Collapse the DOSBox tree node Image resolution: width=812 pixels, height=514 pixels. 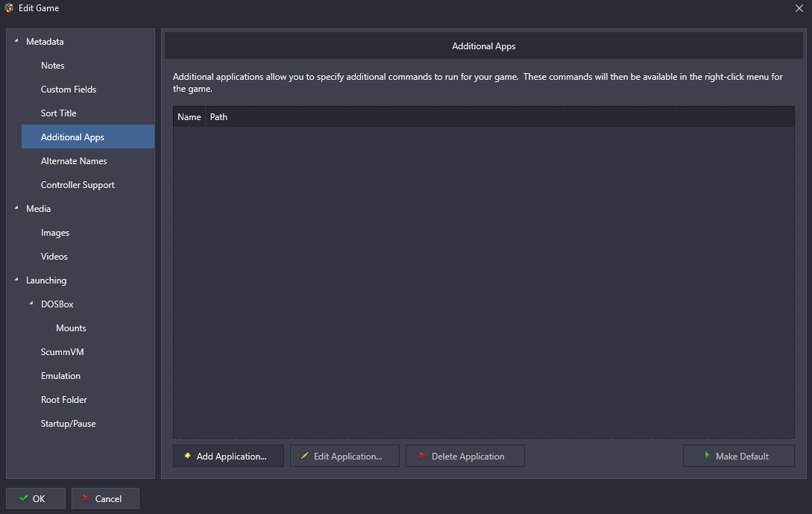(x=31, y=303)
